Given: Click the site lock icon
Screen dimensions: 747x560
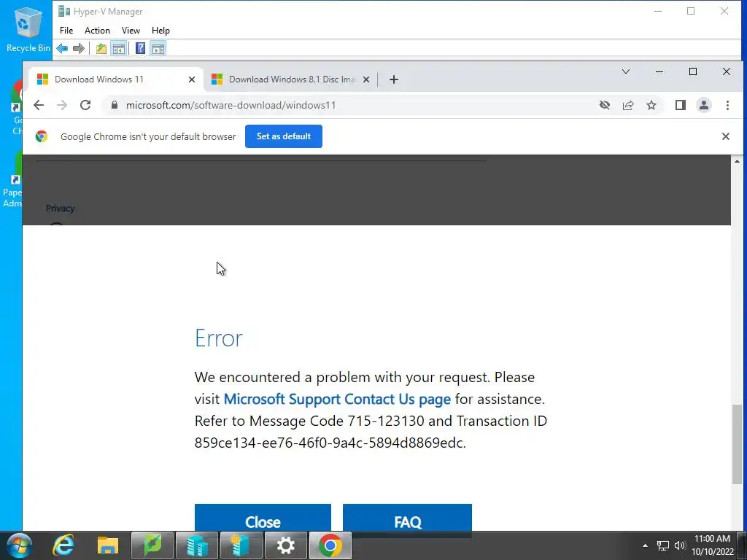Looking at the screenshot, I should tap(115, 105).
